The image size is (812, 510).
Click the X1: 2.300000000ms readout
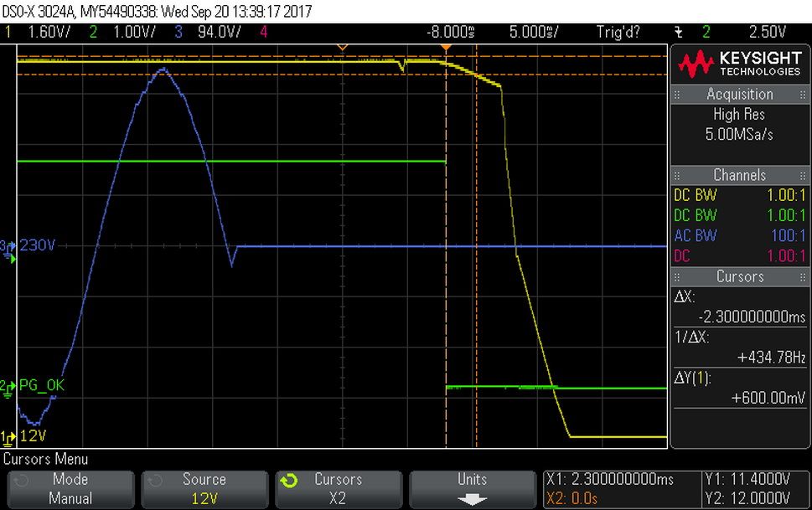point(609,480)
